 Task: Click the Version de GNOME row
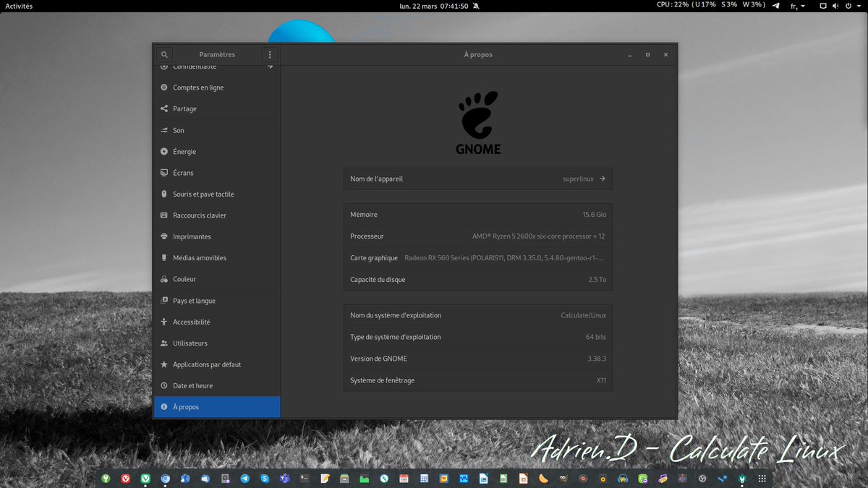pos(478,359)
